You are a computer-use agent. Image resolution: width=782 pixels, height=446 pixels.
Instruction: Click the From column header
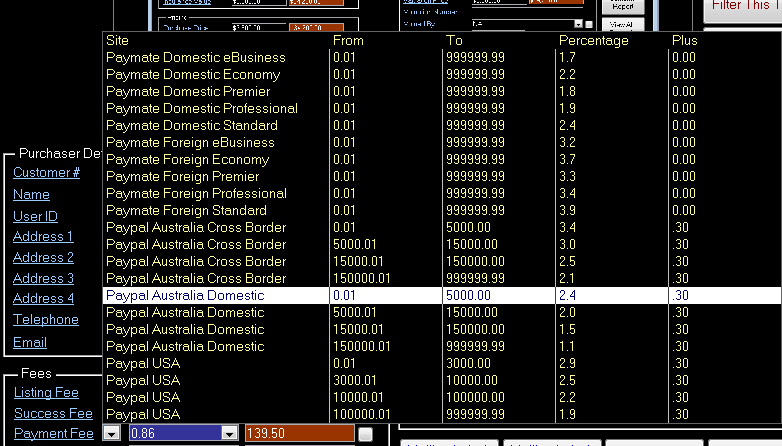click(x=348, y=40)
